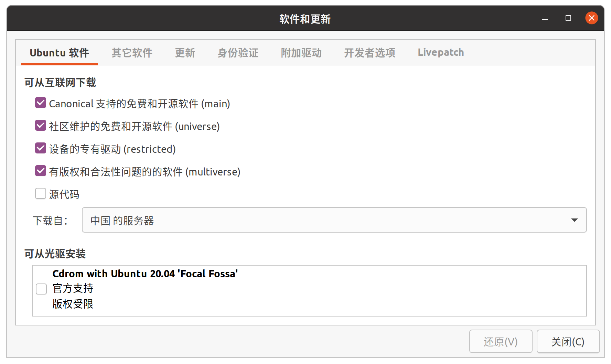This screenshot has height=364, width=611.
Task: Select the 身份验证 authentication tab
Action: (237, 52)
